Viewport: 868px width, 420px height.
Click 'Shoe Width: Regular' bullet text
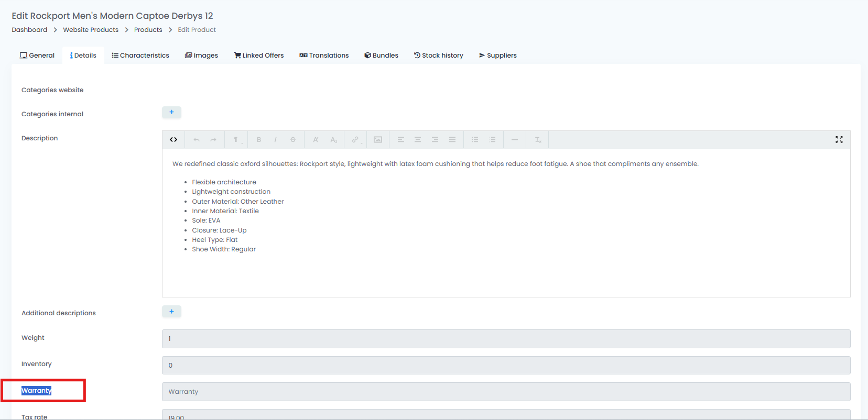click(x=224, y=249)
